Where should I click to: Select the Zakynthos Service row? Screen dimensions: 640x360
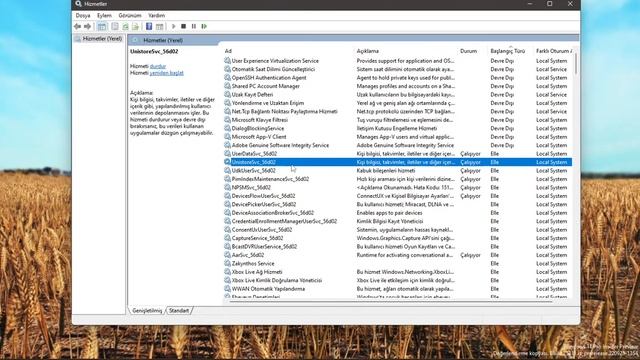(398, 263)
